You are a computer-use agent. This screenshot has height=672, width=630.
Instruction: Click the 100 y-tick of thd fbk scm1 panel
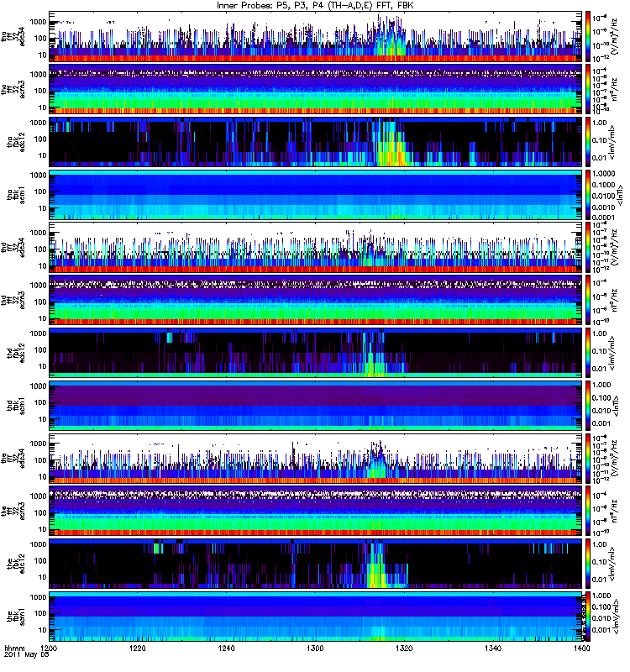click(x=40, y=402)
